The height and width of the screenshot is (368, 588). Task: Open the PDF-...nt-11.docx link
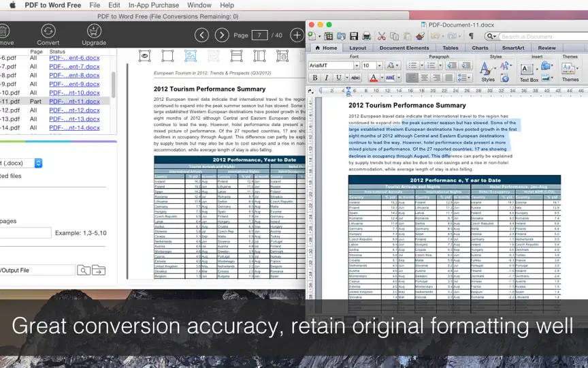(x=74, y=102)
